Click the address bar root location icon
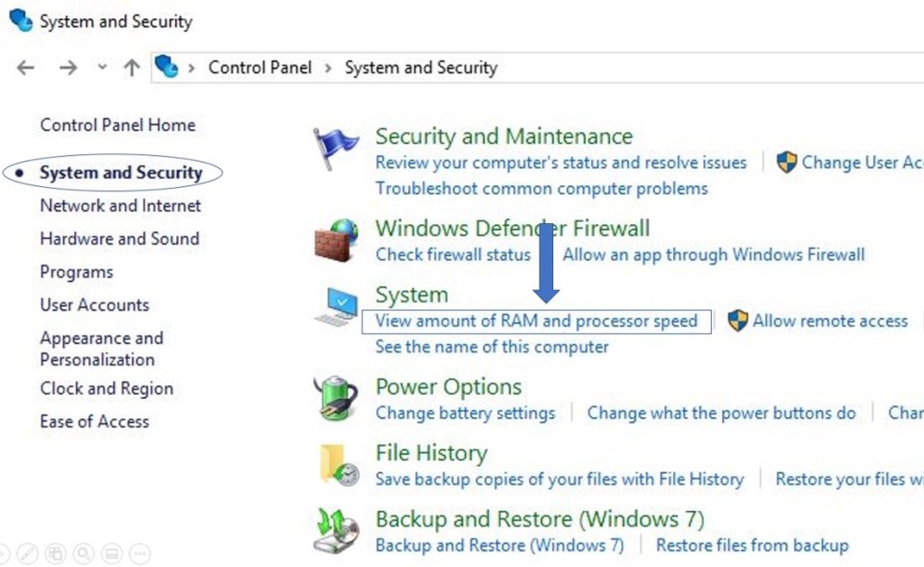The width and height of the screenshot is (924, 567). (166, 67)
